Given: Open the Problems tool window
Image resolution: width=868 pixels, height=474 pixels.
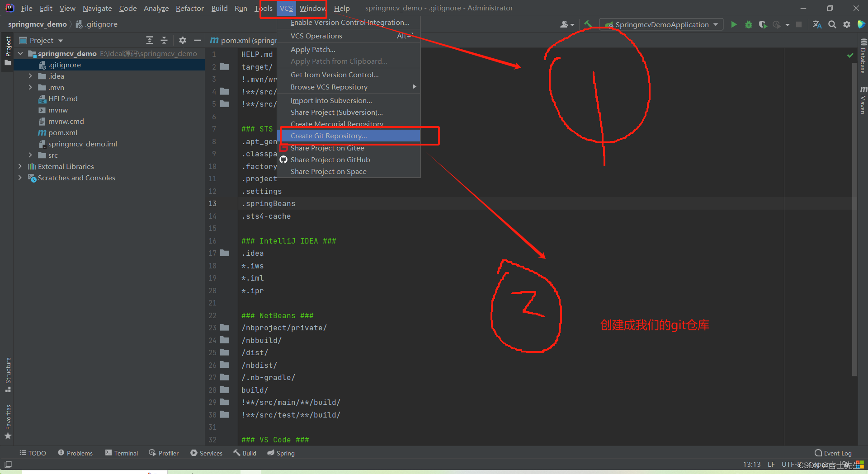Looking at the screenshot, I should coord(75,453).
